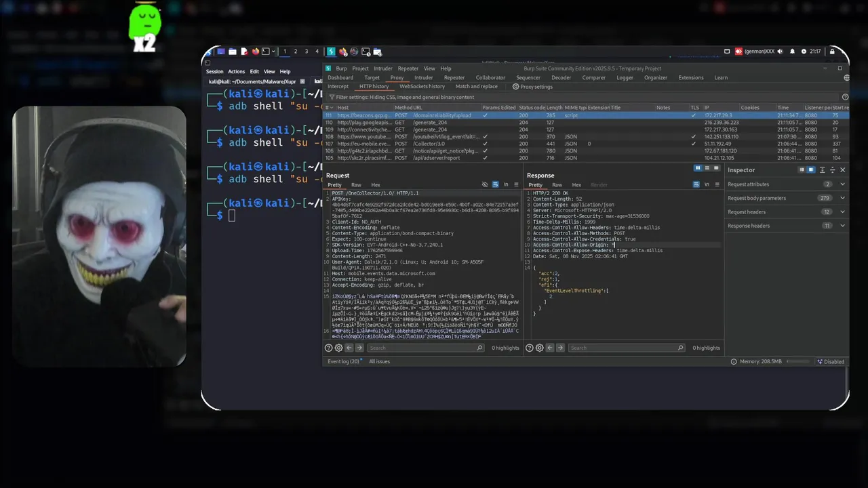
Task: Open Response pane hamburger menu
Action: point(717,184)
